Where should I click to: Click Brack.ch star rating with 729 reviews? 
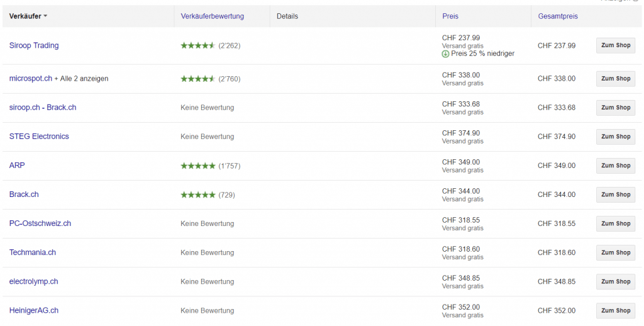197,195
